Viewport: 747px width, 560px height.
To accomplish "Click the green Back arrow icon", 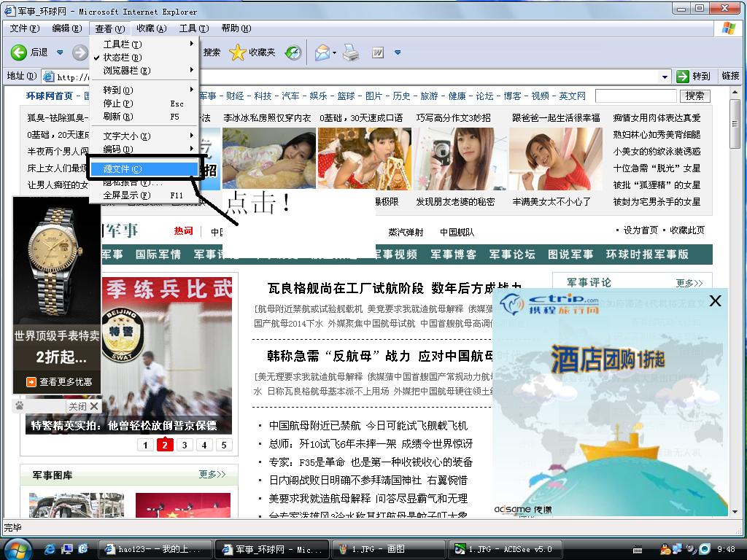I will 18,52.
